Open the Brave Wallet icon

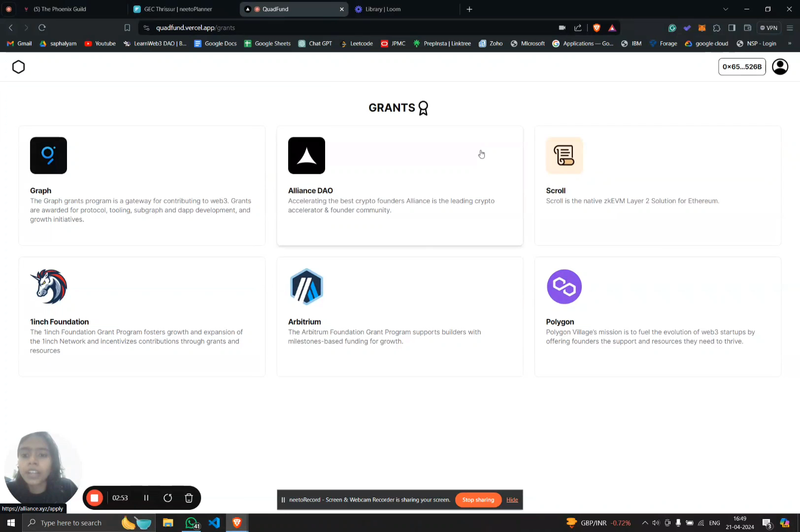click(x=747, y=28)
